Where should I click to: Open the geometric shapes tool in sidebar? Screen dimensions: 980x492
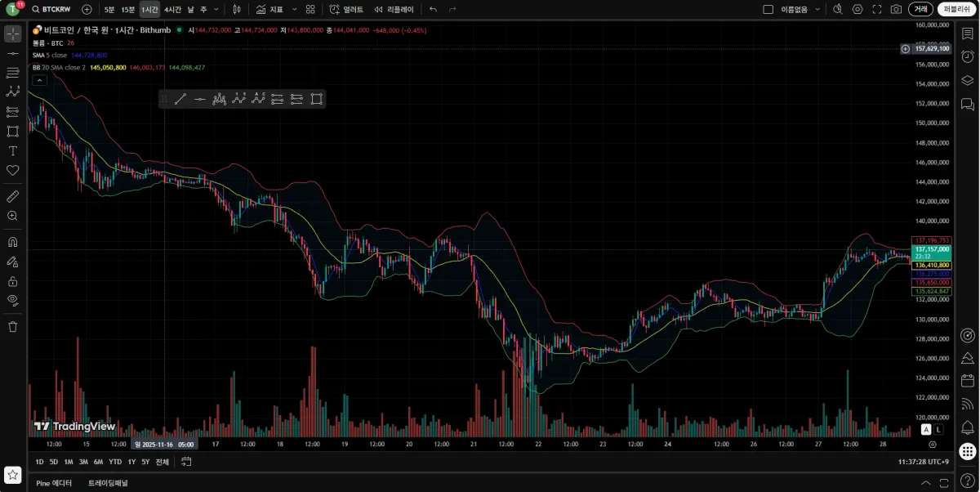(x=12, y=132)
